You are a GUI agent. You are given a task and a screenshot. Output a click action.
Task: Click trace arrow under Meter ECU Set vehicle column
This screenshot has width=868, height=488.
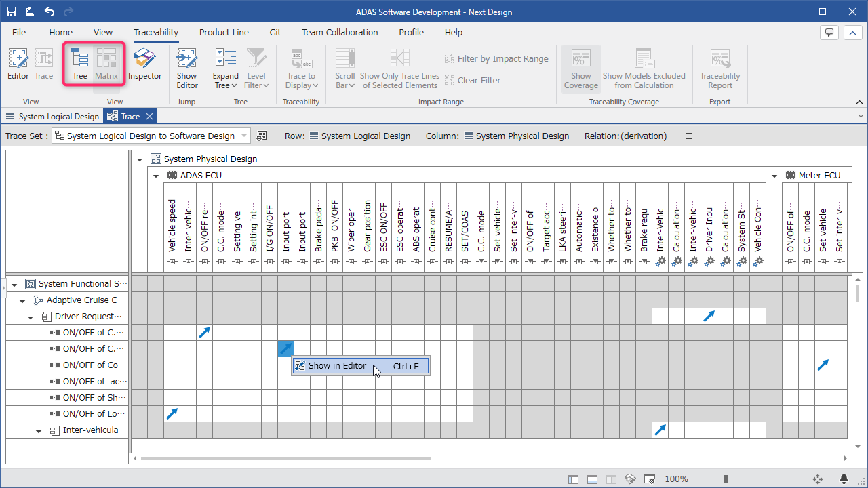coord(823,365)
